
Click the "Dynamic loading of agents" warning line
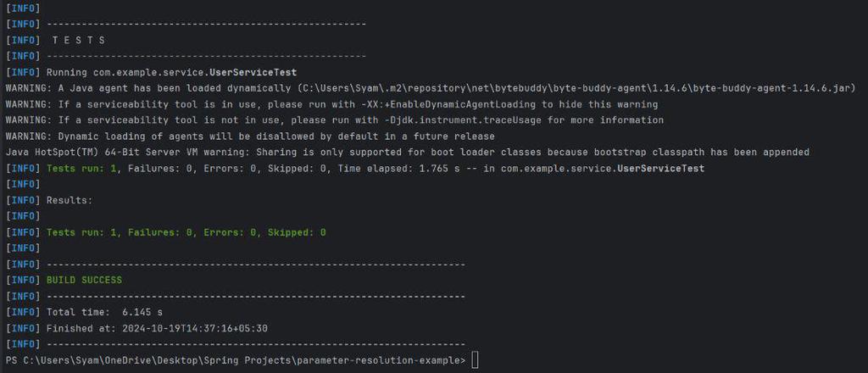click(250, 136)
